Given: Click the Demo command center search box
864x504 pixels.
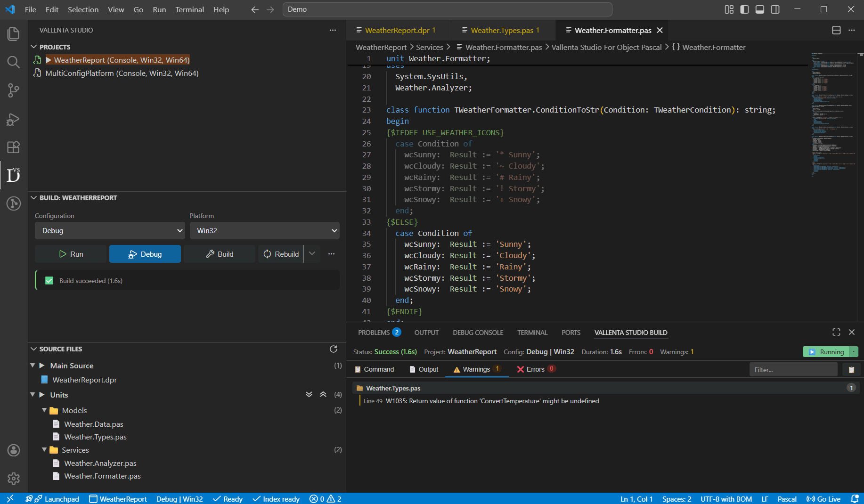Looking at the screenshot, I should (x=448, y=9).
